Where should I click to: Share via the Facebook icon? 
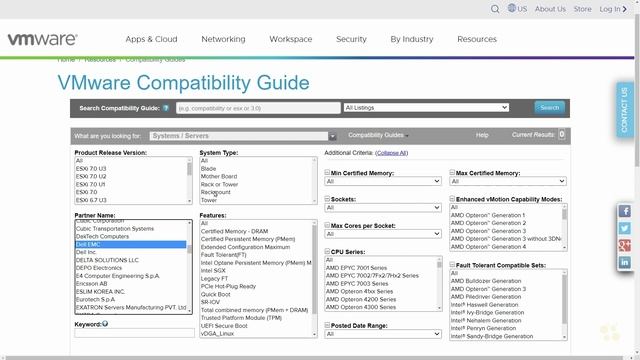point(624,211)
